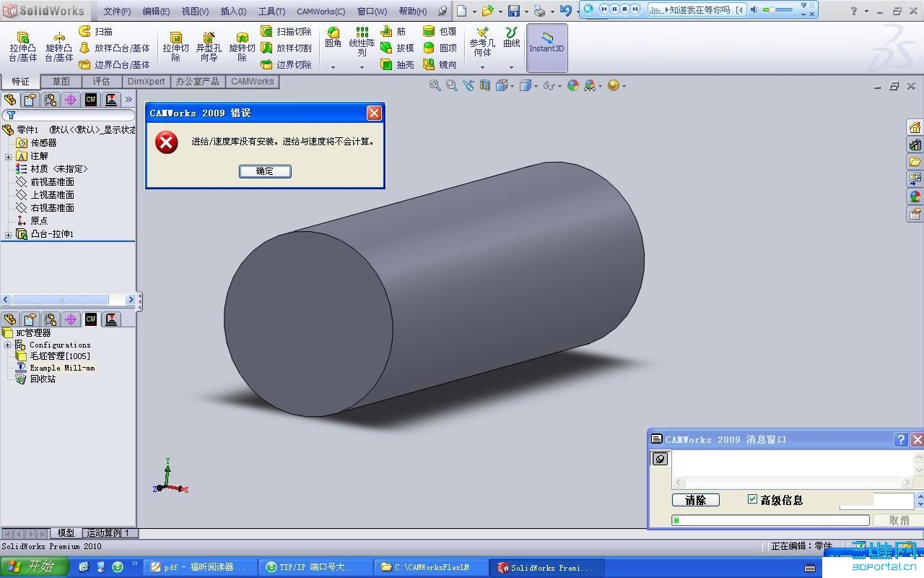
Task: Open the dropdown arrow under 参考几何体
Action: pyautogui.click(x=482, y=67)
